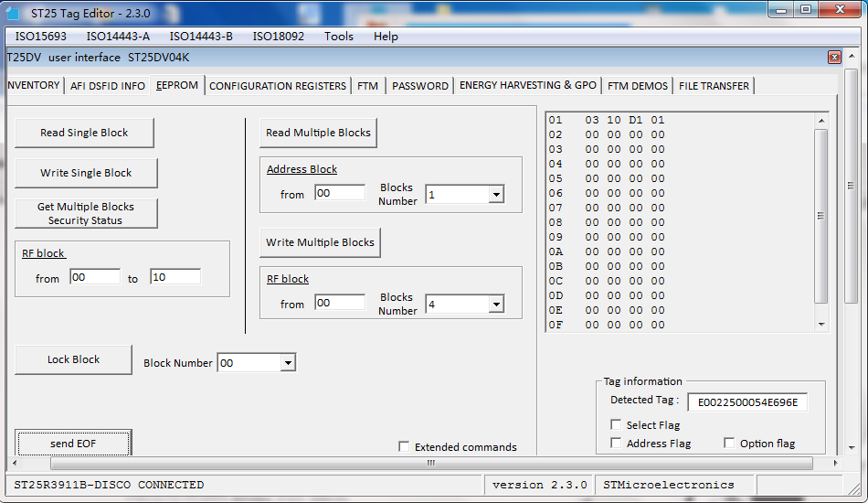Select memory row 0A in the dump list
The image size is (868, 503).
click(607, 252)
